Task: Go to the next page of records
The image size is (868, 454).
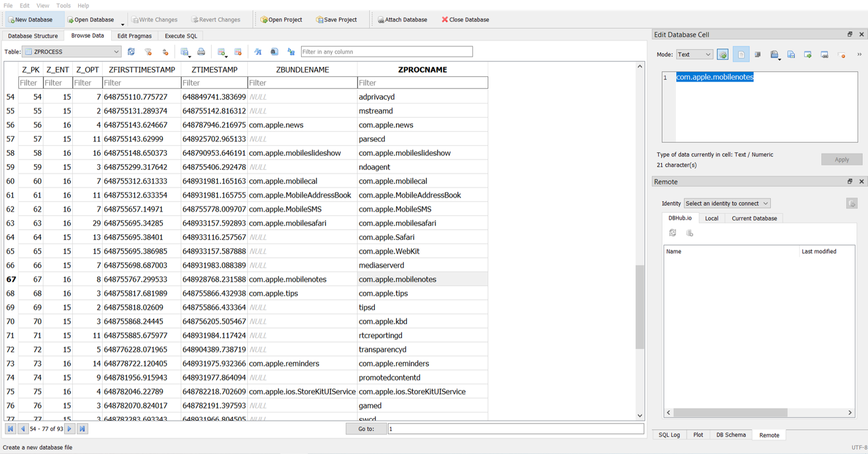Action: point(69,428)
